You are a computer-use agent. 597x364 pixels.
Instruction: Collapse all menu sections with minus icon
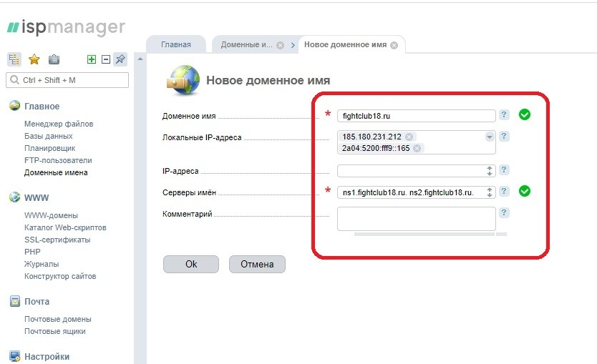point(106,59)
